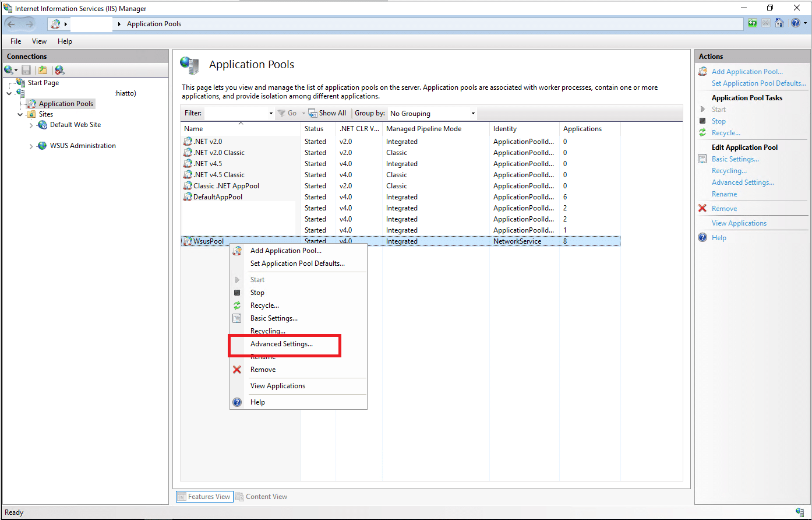
Task: Click the Add Application Pool... link in the Actions pane
Action: [747, 72]
